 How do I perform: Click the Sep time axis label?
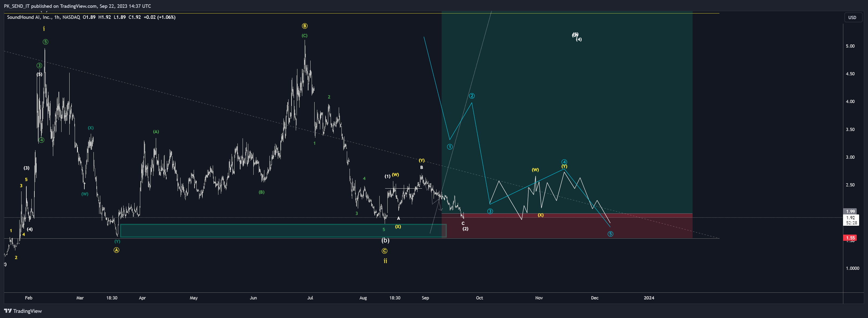point(425,298)
